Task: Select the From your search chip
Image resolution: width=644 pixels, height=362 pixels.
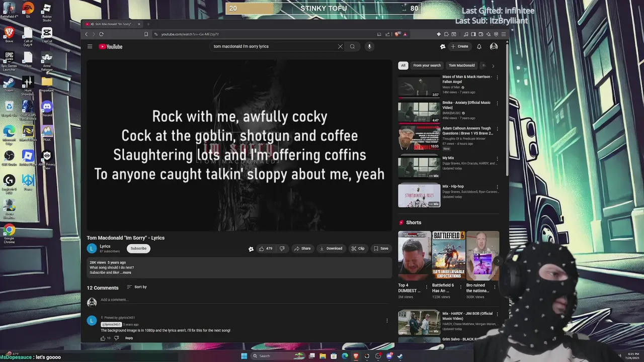Action: click(427, 65)
